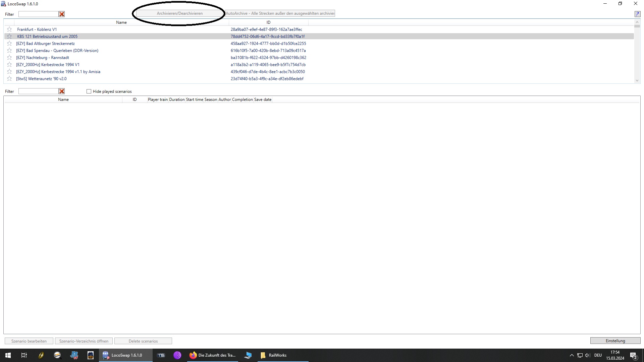Sort routes by Name column header
This screenshot has width=644, height=362.
[121, 22]
